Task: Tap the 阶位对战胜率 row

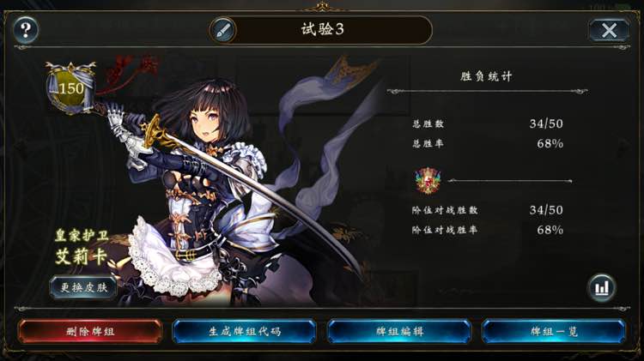Action: 488,230
